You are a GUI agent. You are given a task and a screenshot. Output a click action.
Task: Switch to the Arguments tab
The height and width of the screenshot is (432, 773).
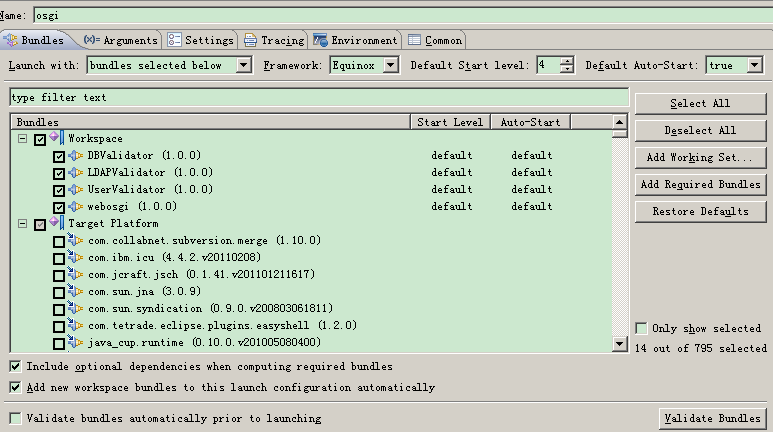[x=121, y=40]
